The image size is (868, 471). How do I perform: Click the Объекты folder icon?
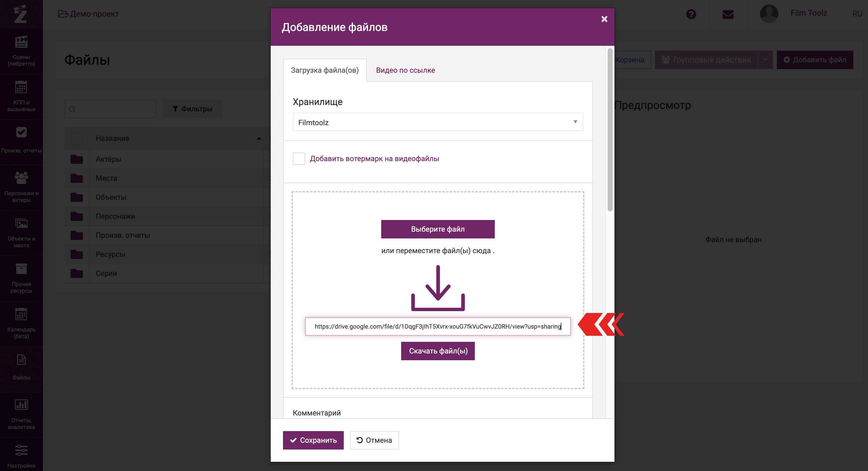[x=77, y=197]
